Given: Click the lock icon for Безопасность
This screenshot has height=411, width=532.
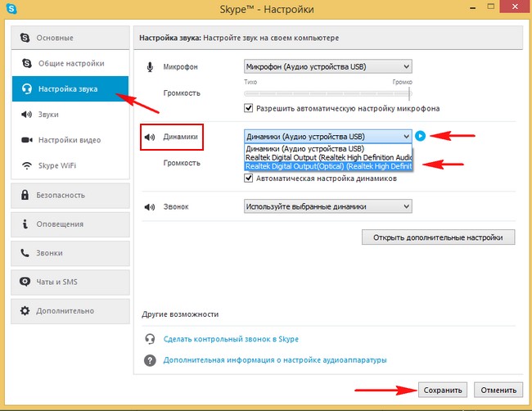Looking at the screenshot, I should [25, 196].
